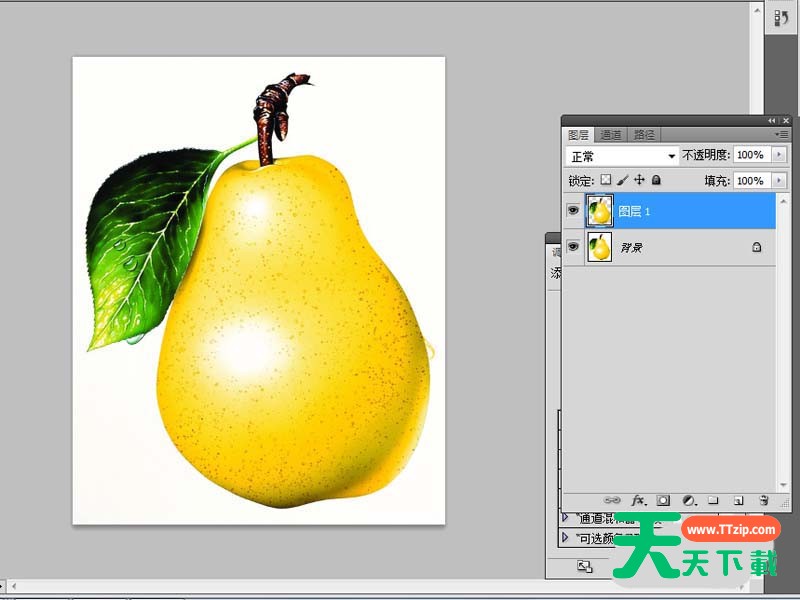800x600 pixels.
Task: Switch to the 路径 tab
Action: pyautogui.click(x=645, y=134)
